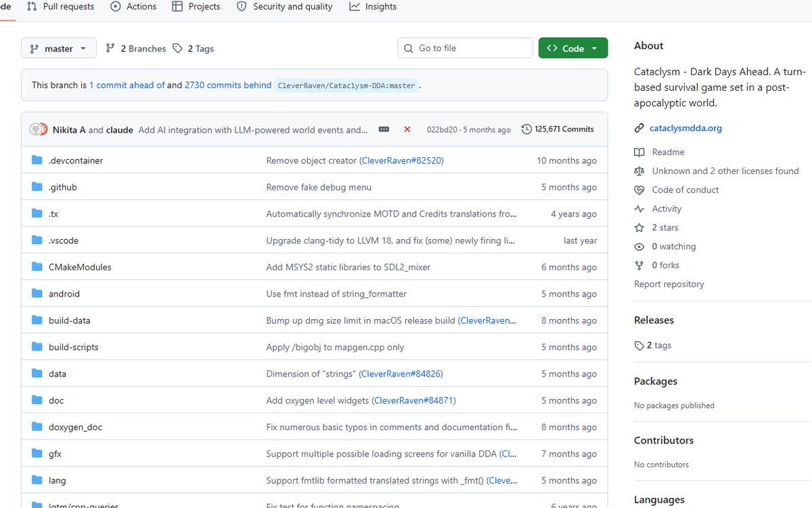Click the fork icon in About
The width and height of the screenshot is (812, 508).
pyautogui.click(x=639, y=266)
